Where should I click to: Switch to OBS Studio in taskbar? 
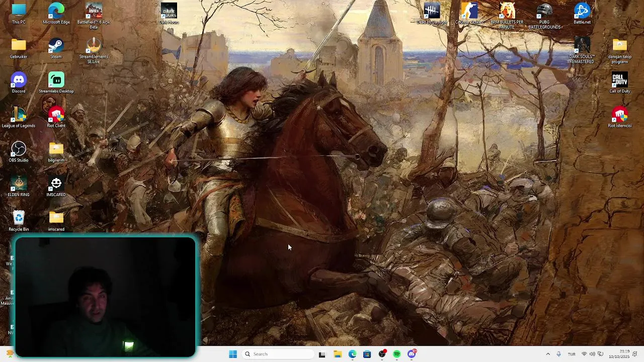[x=382, y=354]
